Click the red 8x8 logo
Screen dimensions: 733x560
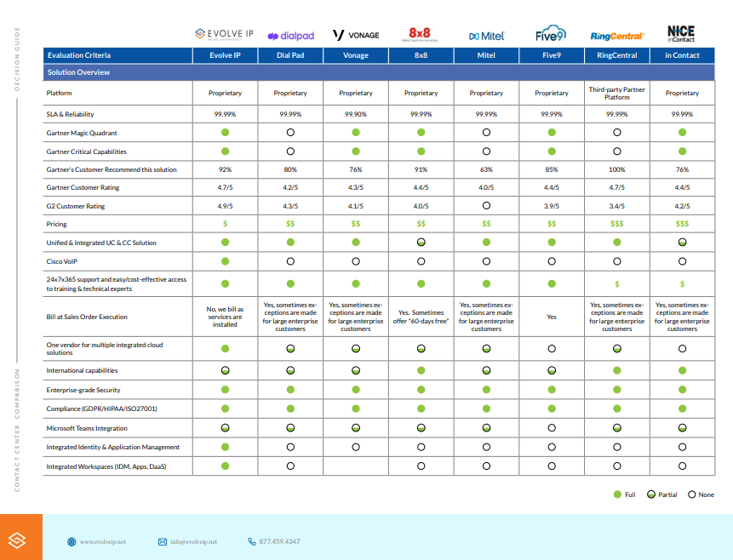point(420,34)
